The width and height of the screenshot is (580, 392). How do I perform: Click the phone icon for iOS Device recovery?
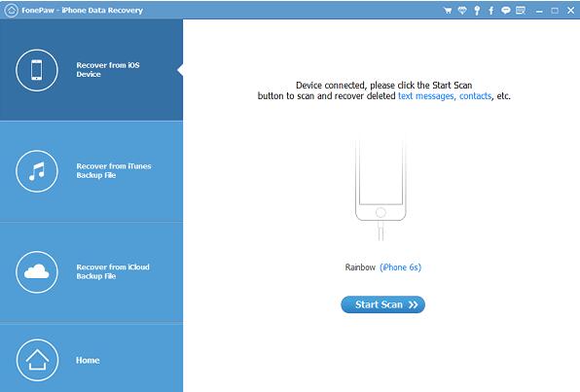[x=37, y=70]
